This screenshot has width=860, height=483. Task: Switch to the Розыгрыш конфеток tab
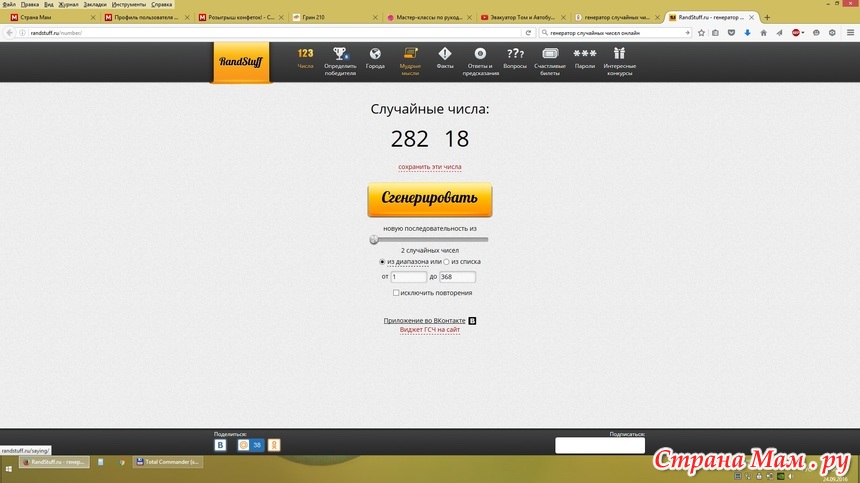[x=241, y=18]
